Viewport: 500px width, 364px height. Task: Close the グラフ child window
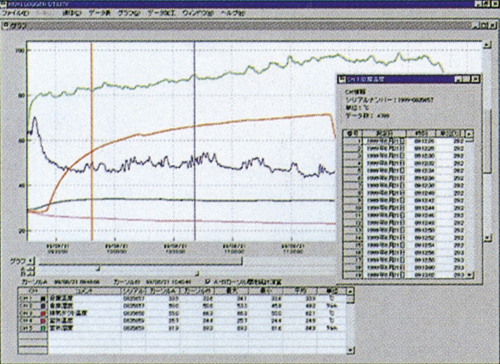point(493,25)
